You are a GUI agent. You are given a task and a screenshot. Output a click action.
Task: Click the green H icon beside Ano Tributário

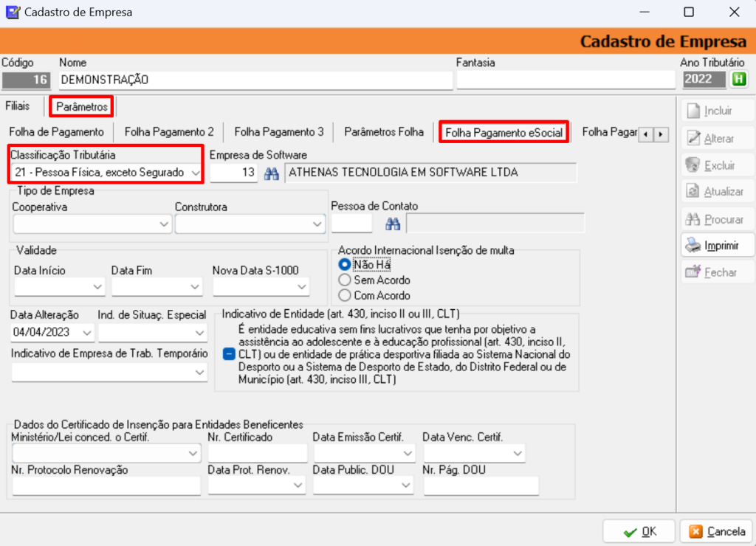[738, 79]
